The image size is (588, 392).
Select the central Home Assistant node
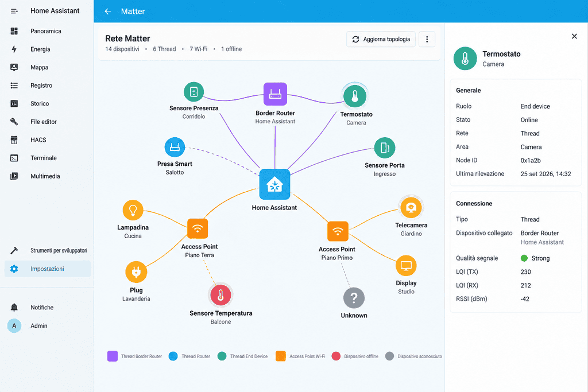tap(274, 184)
